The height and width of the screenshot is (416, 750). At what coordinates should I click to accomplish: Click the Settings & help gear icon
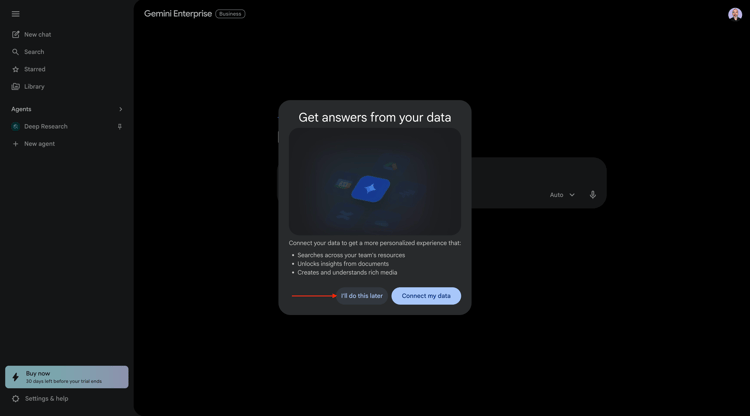pyautogui.click(x=15, y=399)
